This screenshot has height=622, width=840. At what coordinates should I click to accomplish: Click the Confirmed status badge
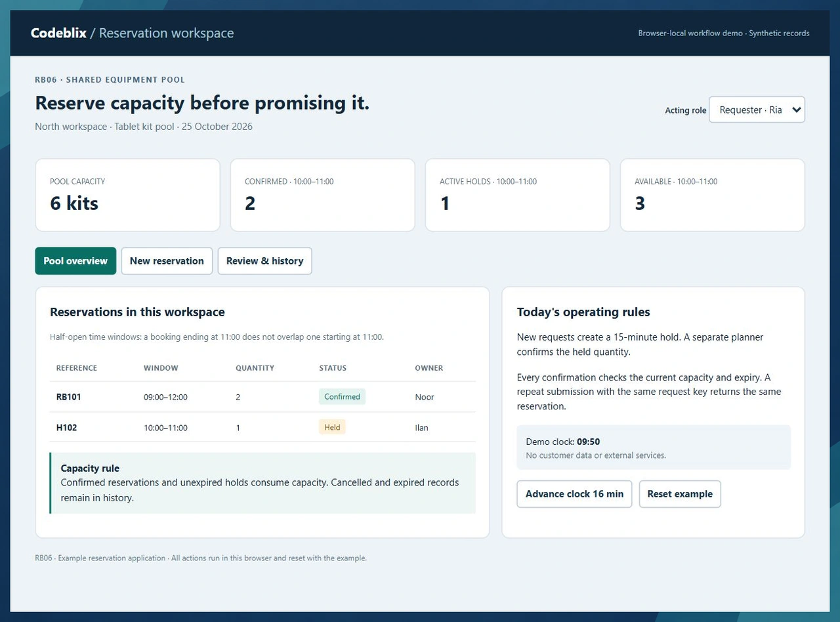click(342, 396)
